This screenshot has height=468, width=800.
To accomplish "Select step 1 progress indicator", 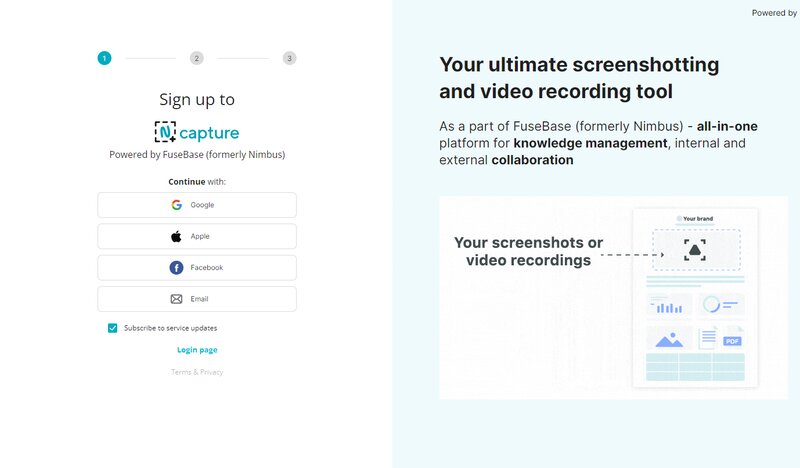I will point(105,58).
